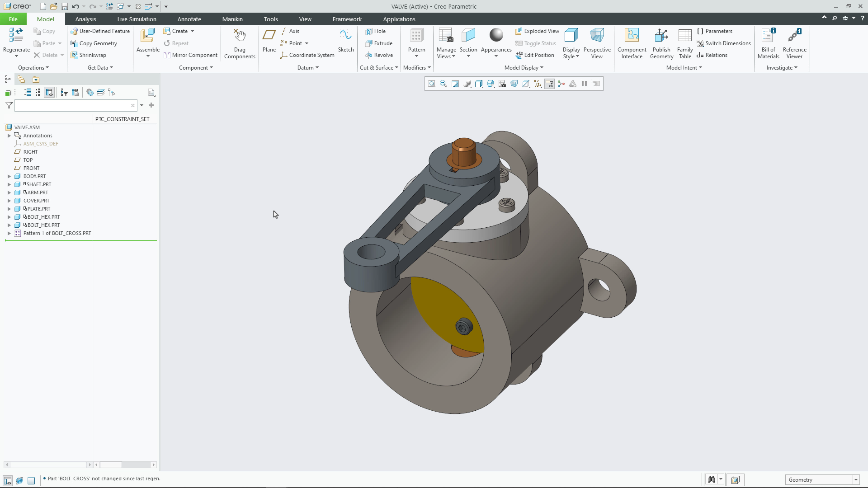Screen dimensions: 868x488
Task: Toggle perspective view in the graphics toolbar
Action: point(514,84)
